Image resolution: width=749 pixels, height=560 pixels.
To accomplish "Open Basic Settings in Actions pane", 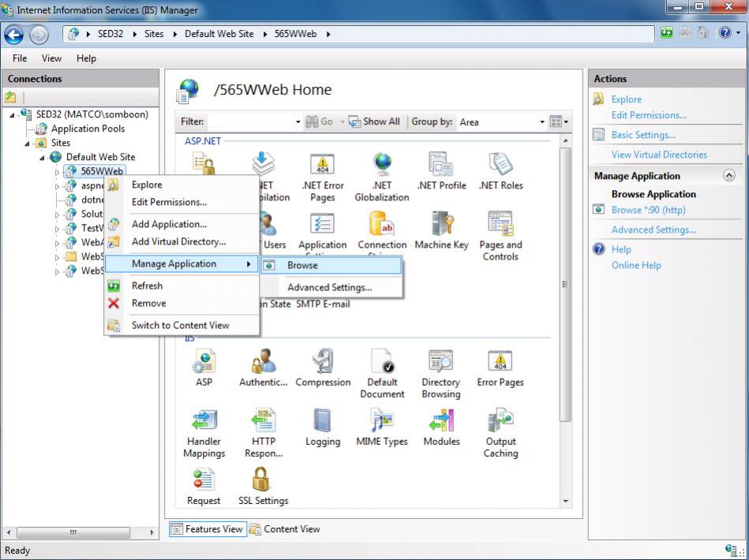I will click(643, 135).
